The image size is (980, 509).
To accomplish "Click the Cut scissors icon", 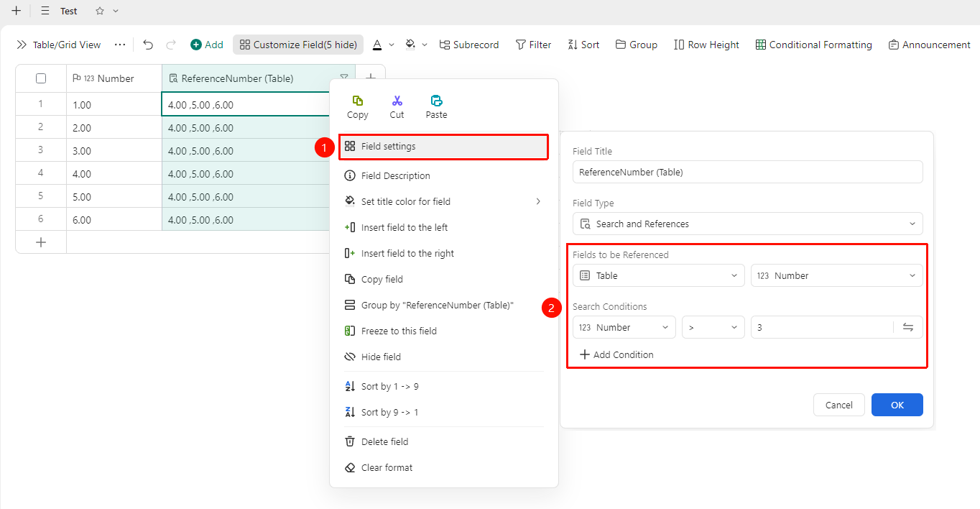I will [x=397, y=101].
